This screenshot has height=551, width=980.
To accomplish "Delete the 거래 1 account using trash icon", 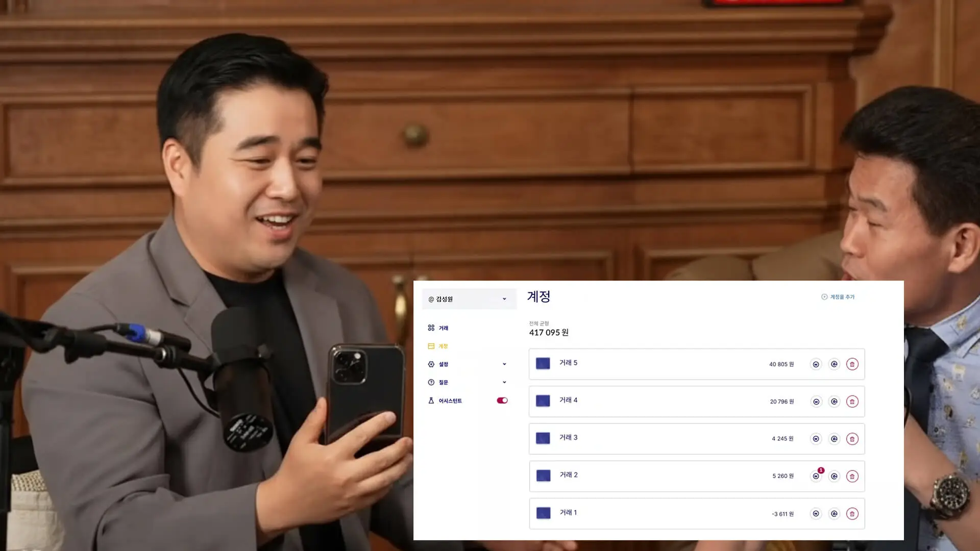I will coord(852,514).
